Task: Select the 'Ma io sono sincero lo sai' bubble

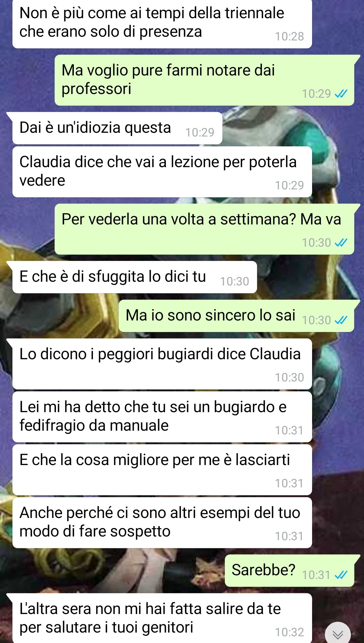Action: click(236, 316)
